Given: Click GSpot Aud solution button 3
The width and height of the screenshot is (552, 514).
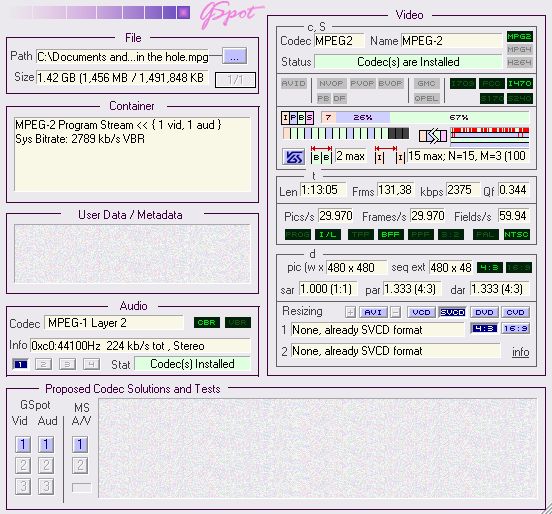Looking at the screenshot, I should point(46,487).
